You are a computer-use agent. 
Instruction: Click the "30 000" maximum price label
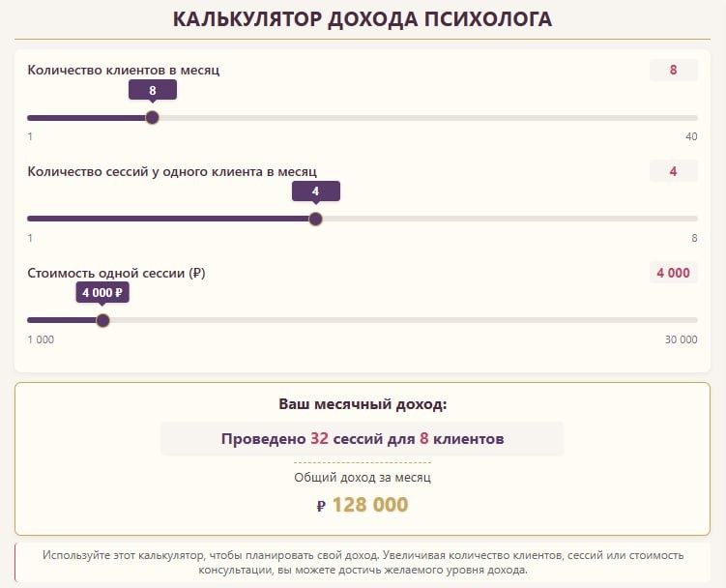tap(681, 339)
